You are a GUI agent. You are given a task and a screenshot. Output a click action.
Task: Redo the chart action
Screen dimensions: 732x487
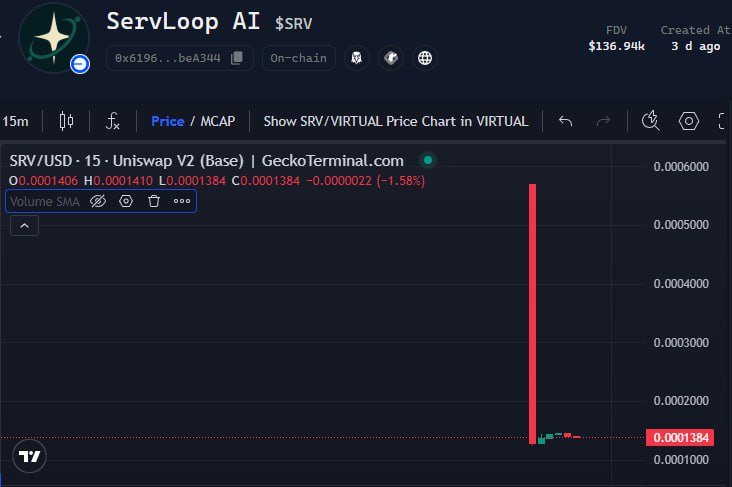[603, 121]
